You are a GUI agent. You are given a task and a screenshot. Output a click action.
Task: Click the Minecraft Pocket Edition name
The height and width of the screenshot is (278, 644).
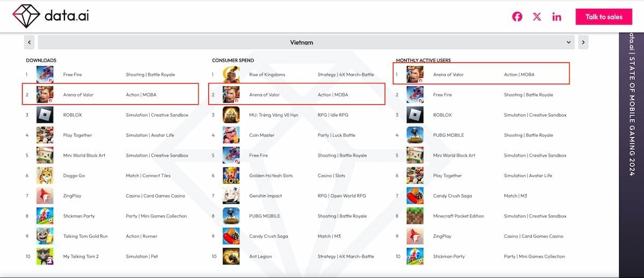[x=458, y=216]
